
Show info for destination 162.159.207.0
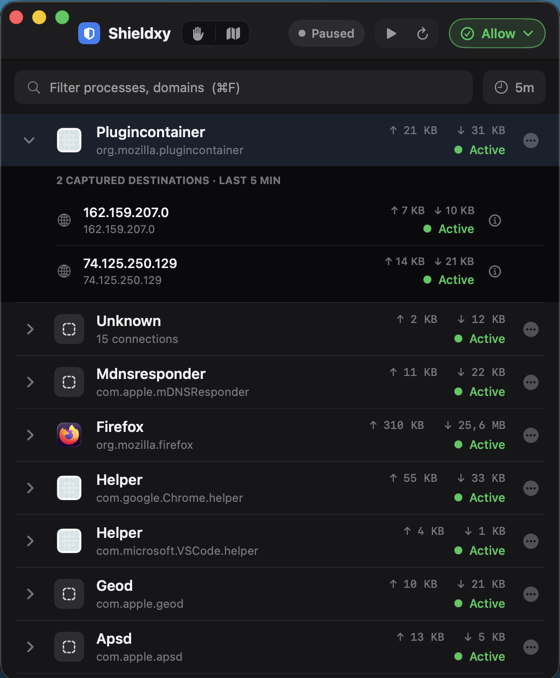(495, 221)
